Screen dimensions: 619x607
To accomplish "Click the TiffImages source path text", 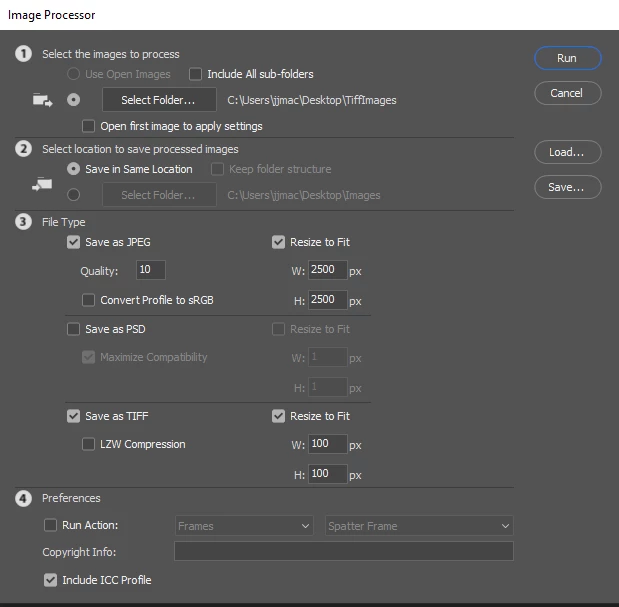I will tap(311, 100).
